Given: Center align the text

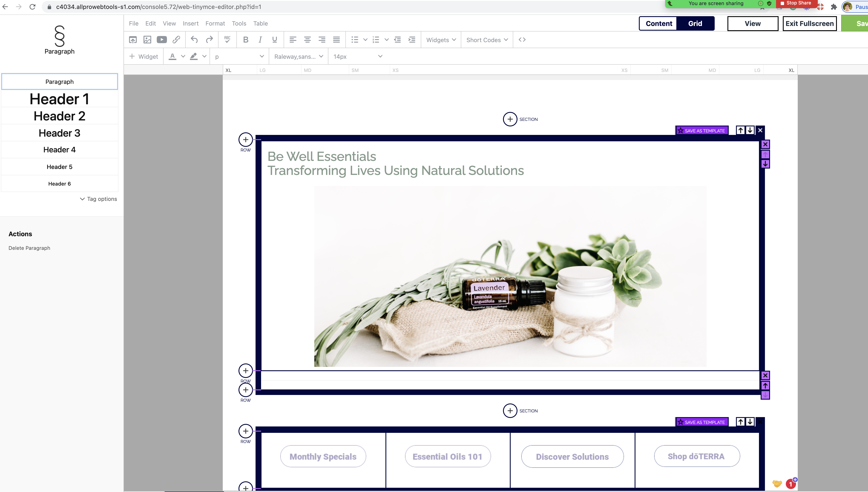Looking at the screenshot, I should (x=307, y=40).
